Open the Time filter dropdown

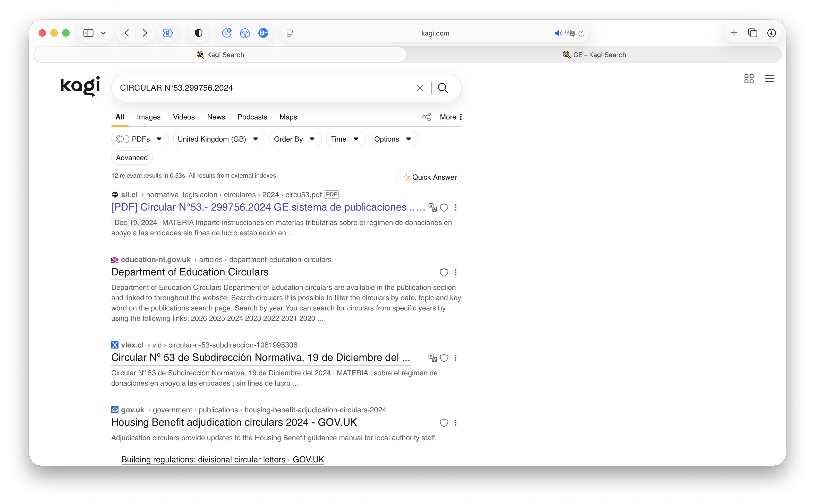[345, 139]
